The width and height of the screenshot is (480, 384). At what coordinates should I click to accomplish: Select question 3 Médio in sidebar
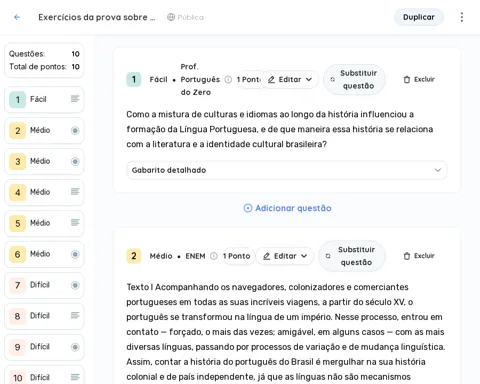44,161
